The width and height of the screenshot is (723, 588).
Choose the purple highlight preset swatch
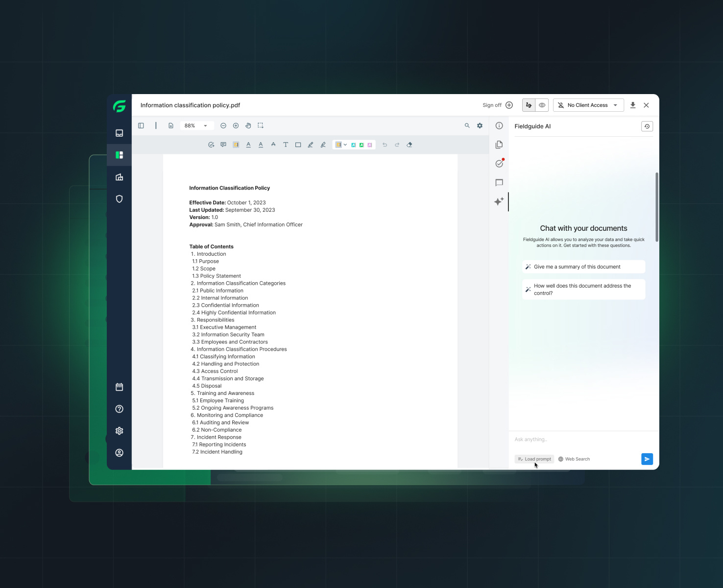(370, 145)
